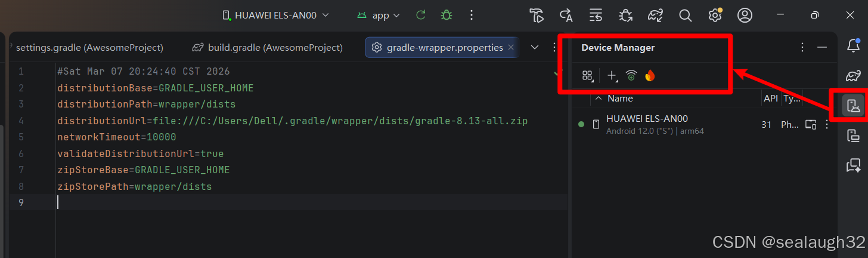Open the More Actions menu next to Debug
Screen dimensions: 868x258
472,16
